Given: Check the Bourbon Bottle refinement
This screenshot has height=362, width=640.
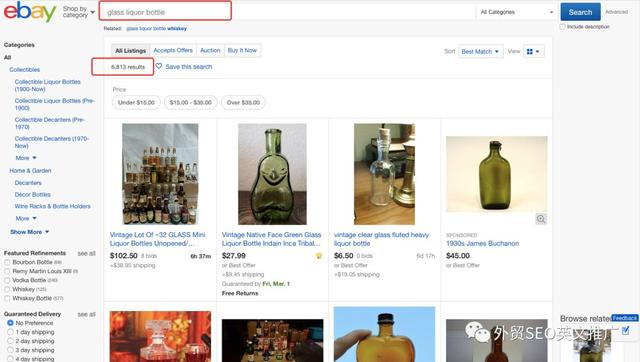Looking at the screenshot, I should pyautogui.click(x=7, y=262).
